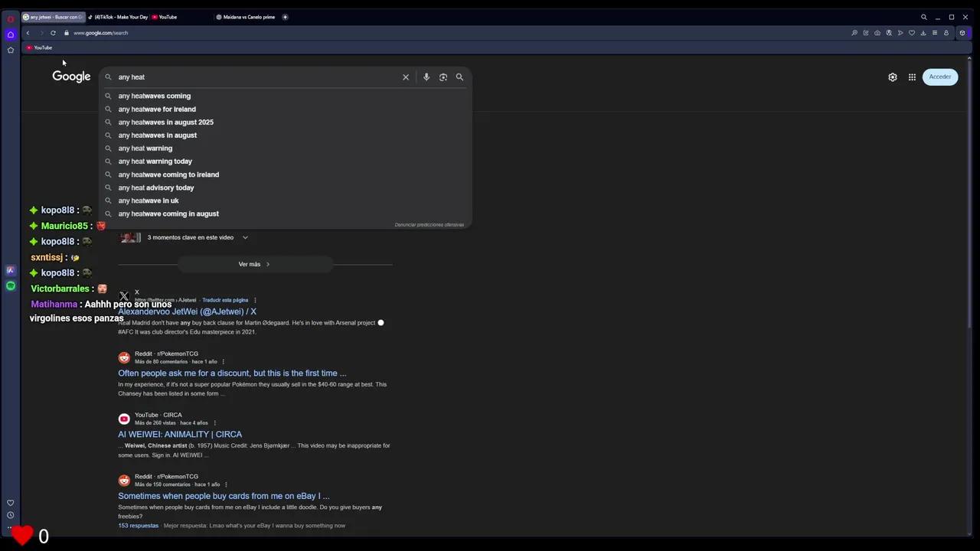Clear the Google search box text

coord(406,77)
